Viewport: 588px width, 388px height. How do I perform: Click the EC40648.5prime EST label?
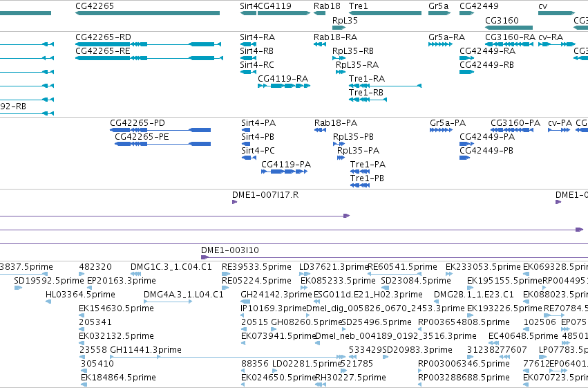(x=523, y=336)
